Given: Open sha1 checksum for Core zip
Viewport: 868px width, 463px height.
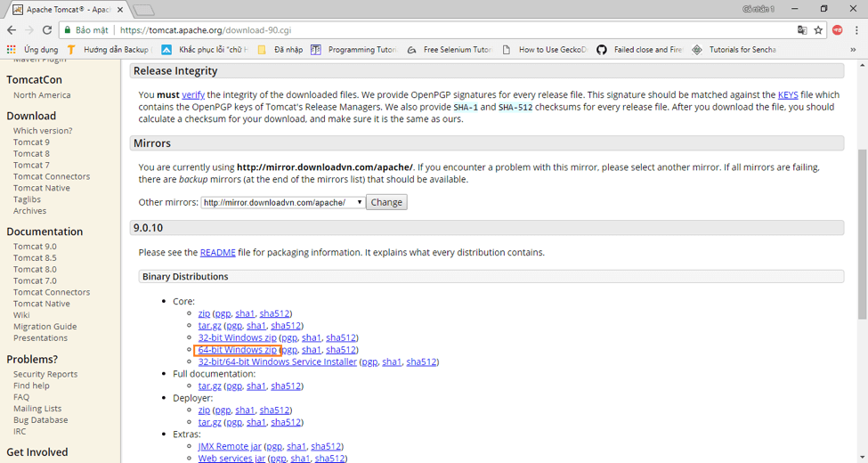Looking at the screenshot, I should [245, 313].
